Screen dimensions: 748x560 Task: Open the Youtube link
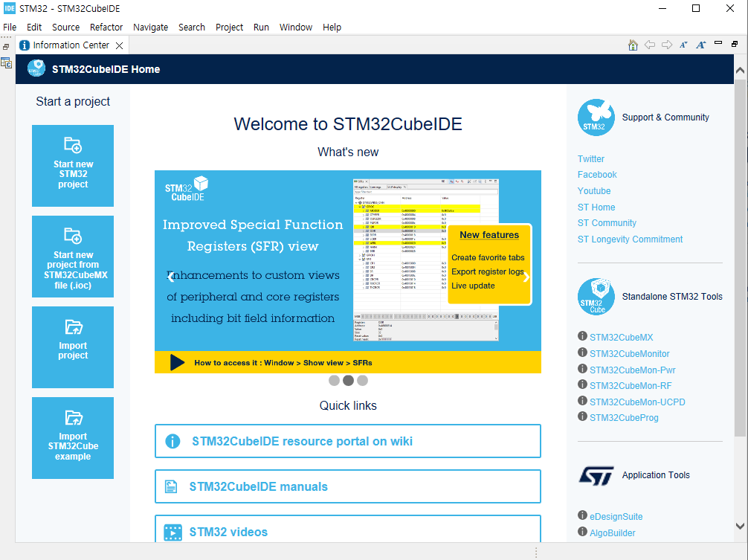[x=594, y=191]
